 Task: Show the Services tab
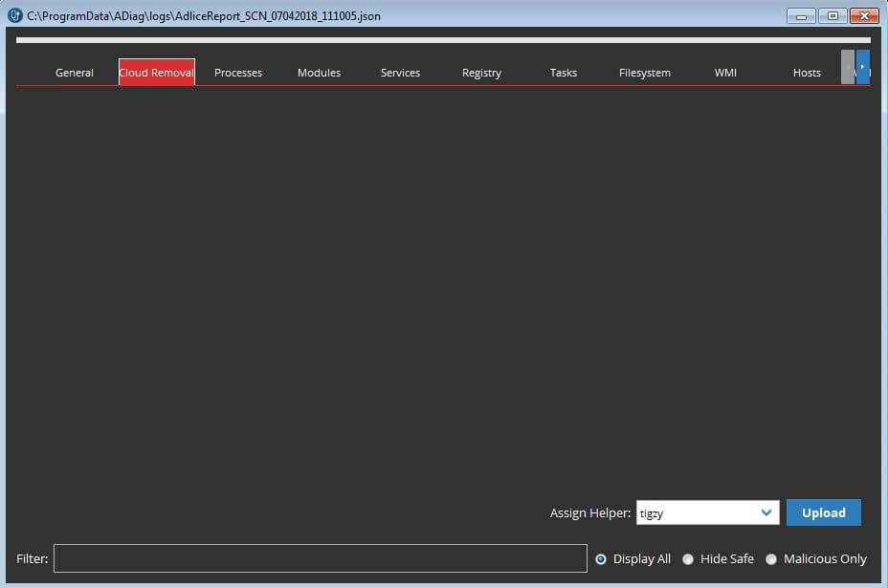coord(400,73)
